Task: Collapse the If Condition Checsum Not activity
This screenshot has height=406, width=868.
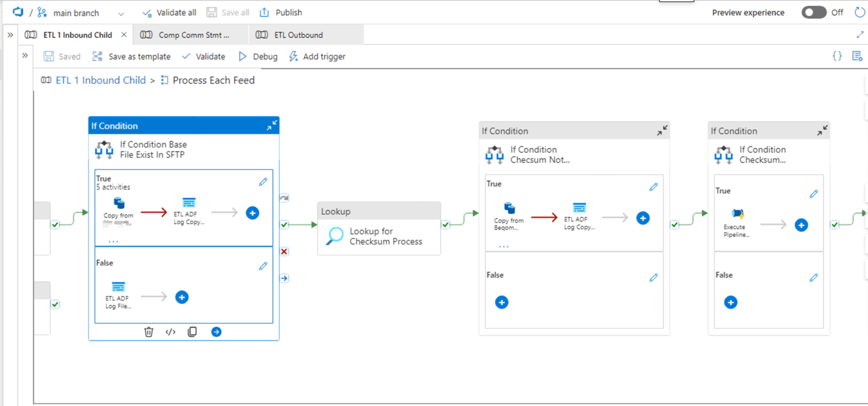Action: click(x=661, y=131)
